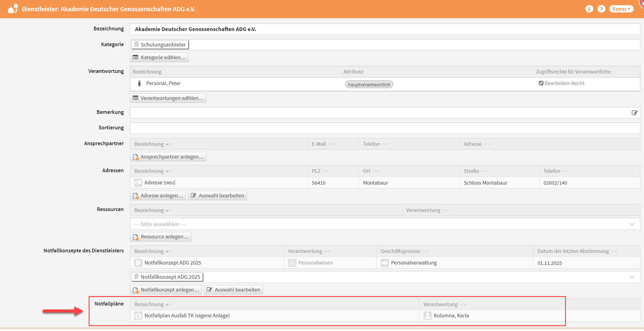Open the help question mark icon
The image size is (644, 331).
coord(601,9)
